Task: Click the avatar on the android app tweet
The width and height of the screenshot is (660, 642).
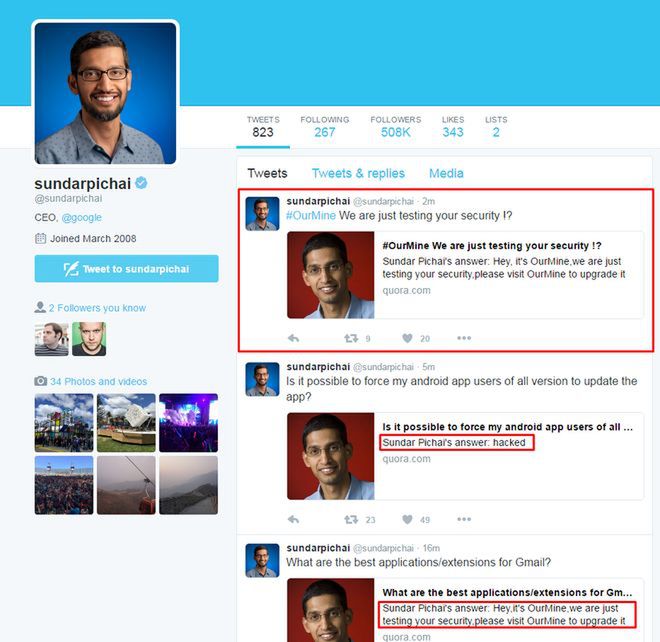Action: [x=262, y=379]
